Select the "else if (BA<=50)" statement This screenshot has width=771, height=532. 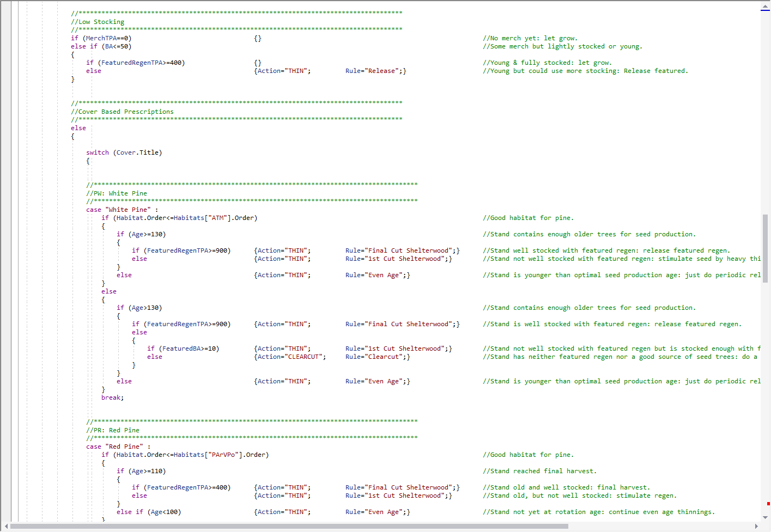101,46
